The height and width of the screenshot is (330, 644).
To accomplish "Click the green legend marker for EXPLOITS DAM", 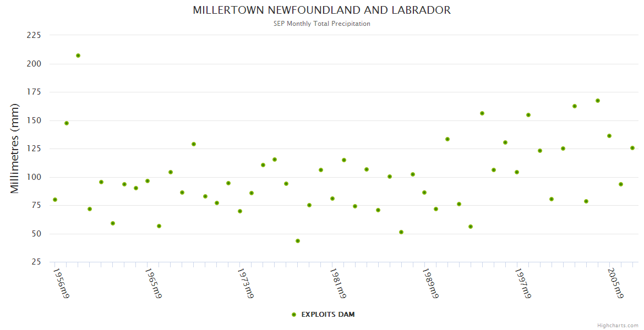I will click(x=294, y=315).
